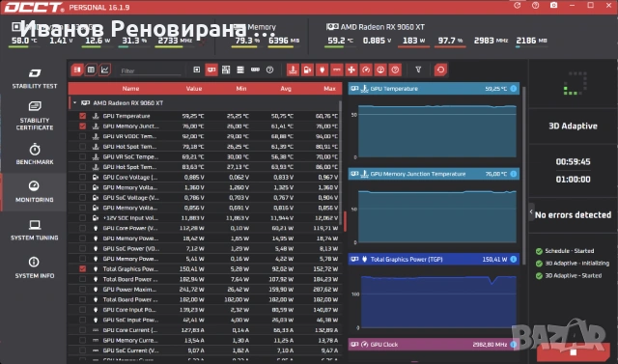Sort table by Avg column
The width and height of the screenshot is (618, 364).
tap(286, 89)
